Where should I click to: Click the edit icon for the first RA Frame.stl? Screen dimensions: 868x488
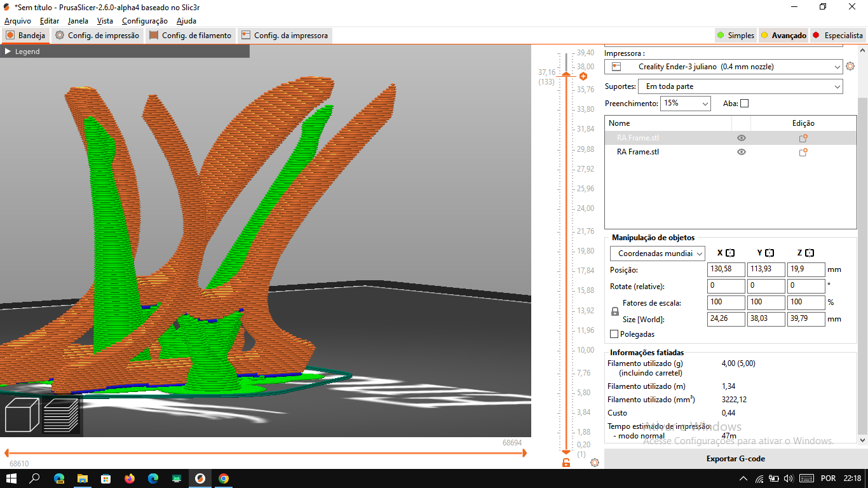click(803, 138)
